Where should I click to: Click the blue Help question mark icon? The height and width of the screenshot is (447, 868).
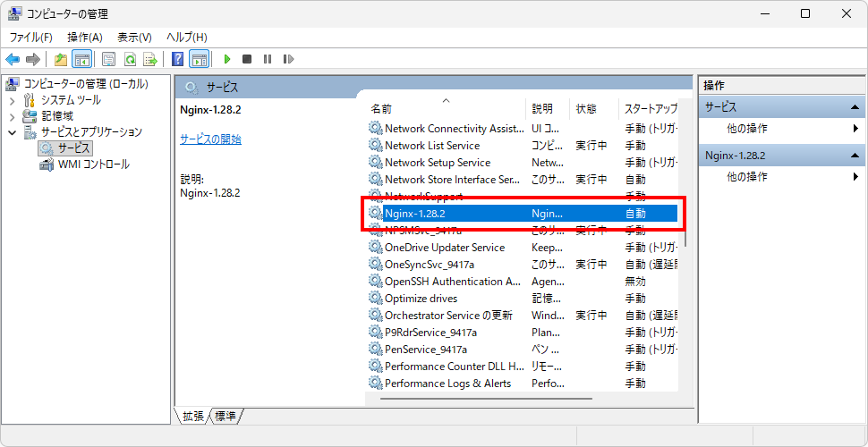[178, 59]
